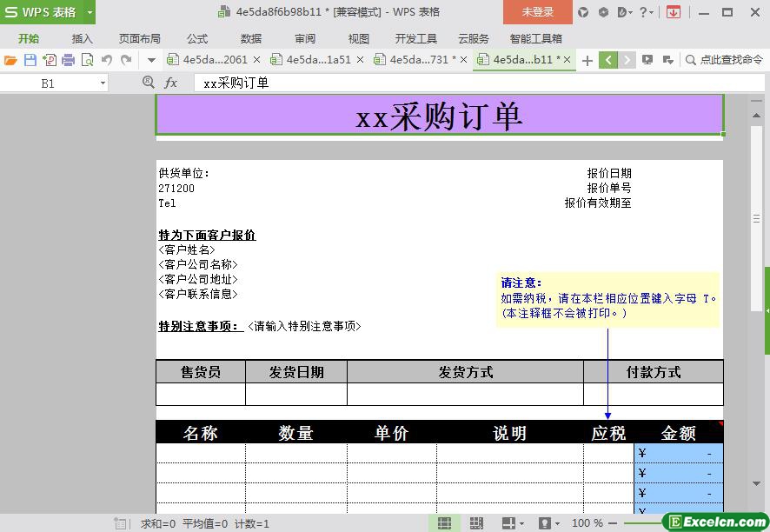Click the open folder icon in toolbar
Image resolution: width=770 pixels, height=532 pixels.
click(x=10, y=60)
